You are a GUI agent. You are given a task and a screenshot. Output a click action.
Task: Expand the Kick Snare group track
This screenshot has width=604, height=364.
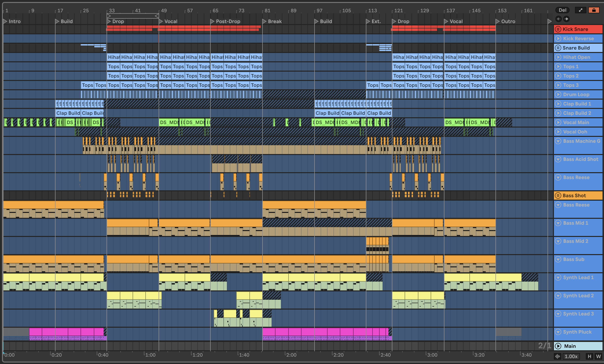(x=558, y=29)
